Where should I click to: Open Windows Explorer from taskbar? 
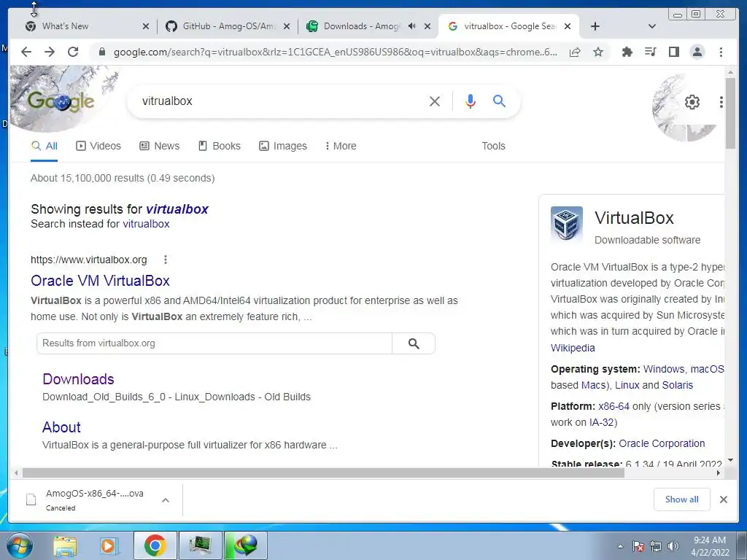tap(64, 545)
